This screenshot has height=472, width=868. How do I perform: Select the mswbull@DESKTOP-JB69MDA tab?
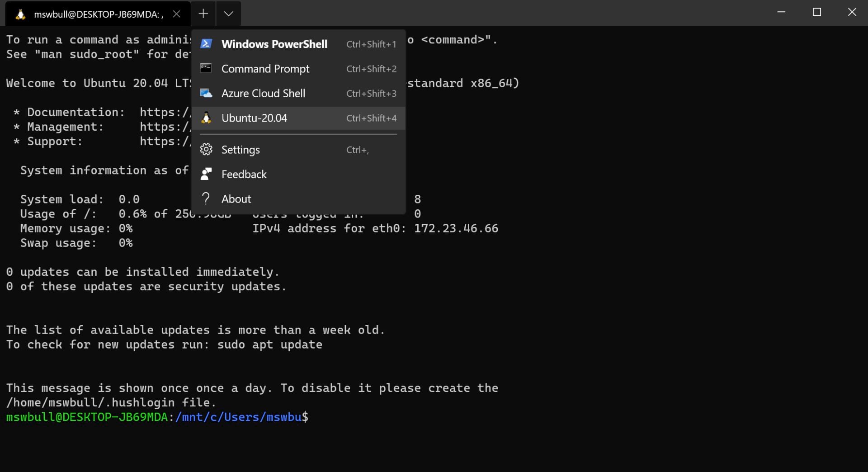click(98, 14)
